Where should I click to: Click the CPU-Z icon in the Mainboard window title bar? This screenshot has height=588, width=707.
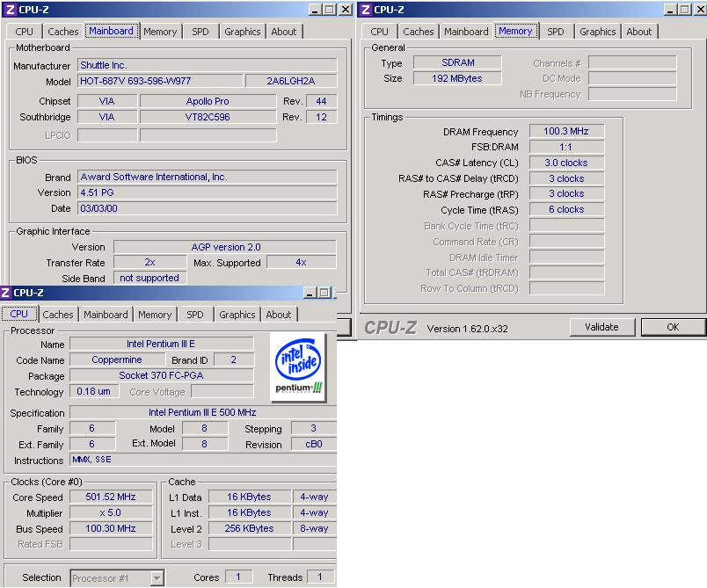10,10
